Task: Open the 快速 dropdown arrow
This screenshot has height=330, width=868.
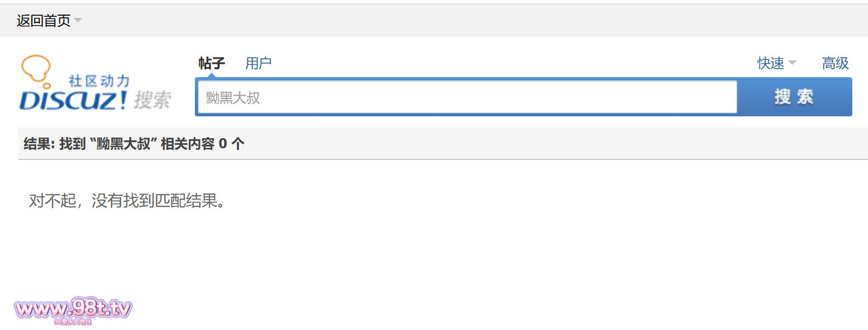Action: (x=792, y=63)
